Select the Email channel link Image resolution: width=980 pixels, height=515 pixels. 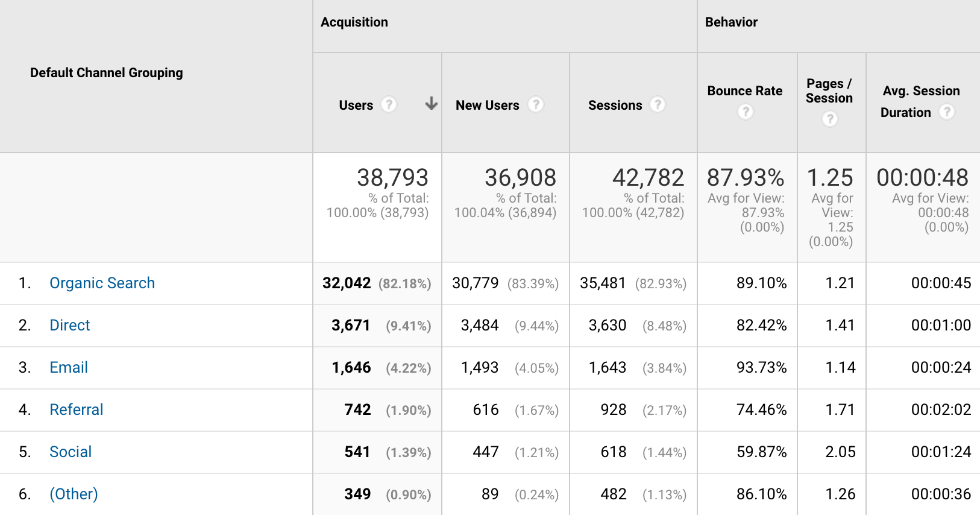[69, 368]
